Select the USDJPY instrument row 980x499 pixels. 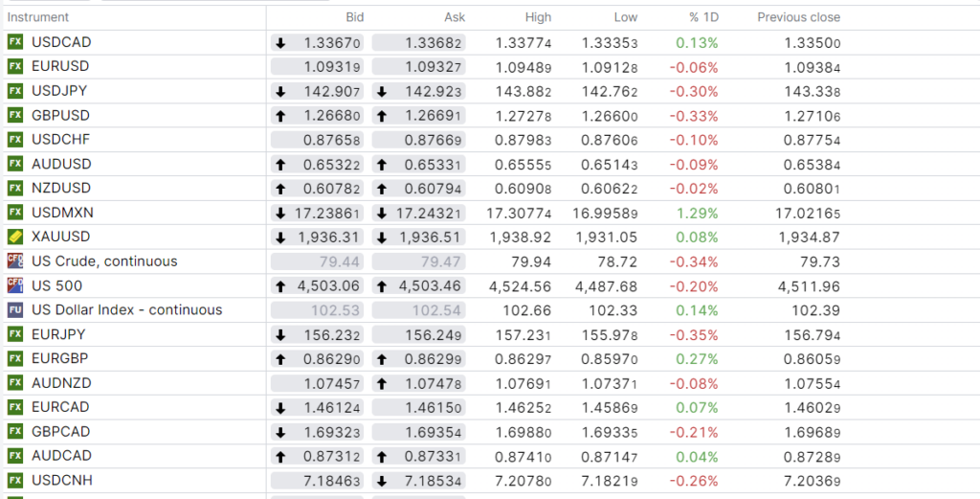(x=61, y=91)
